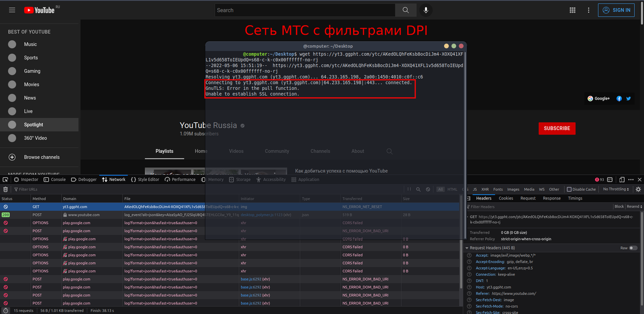Select Gaming in sidebar
This screenshot has width=644, height=314.
[x=39, y=71]
